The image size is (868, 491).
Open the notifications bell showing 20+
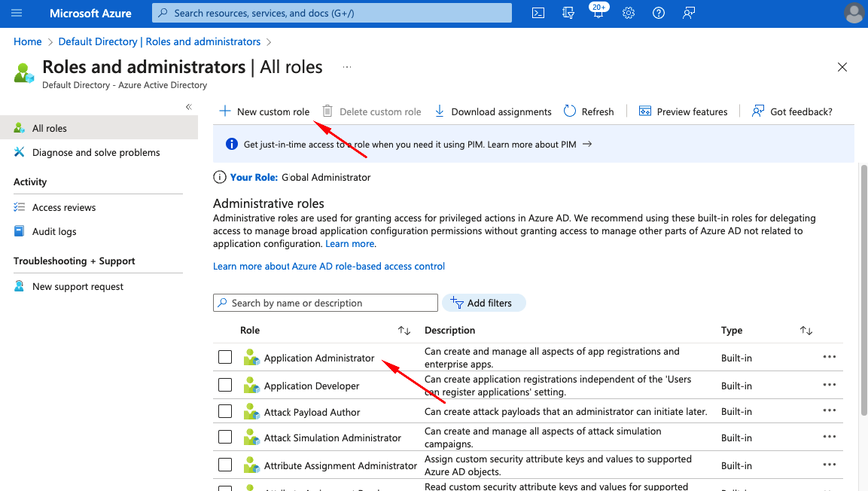[598, 11]
